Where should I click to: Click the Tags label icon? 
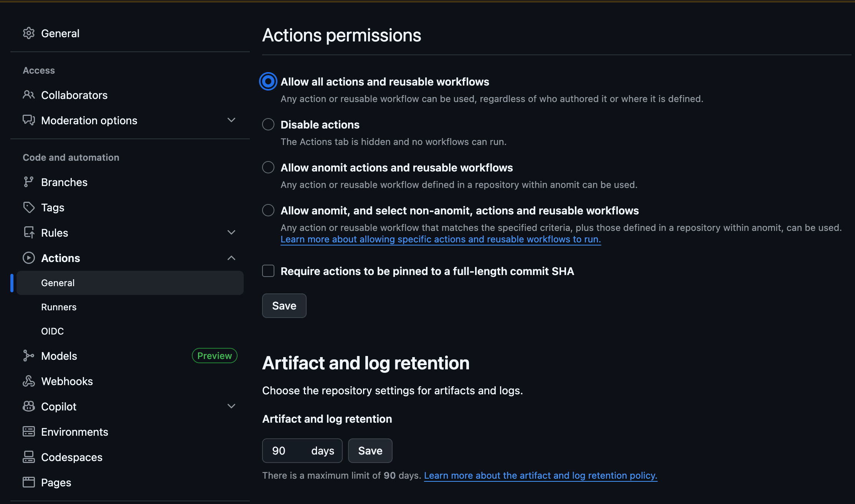[29, 207]
